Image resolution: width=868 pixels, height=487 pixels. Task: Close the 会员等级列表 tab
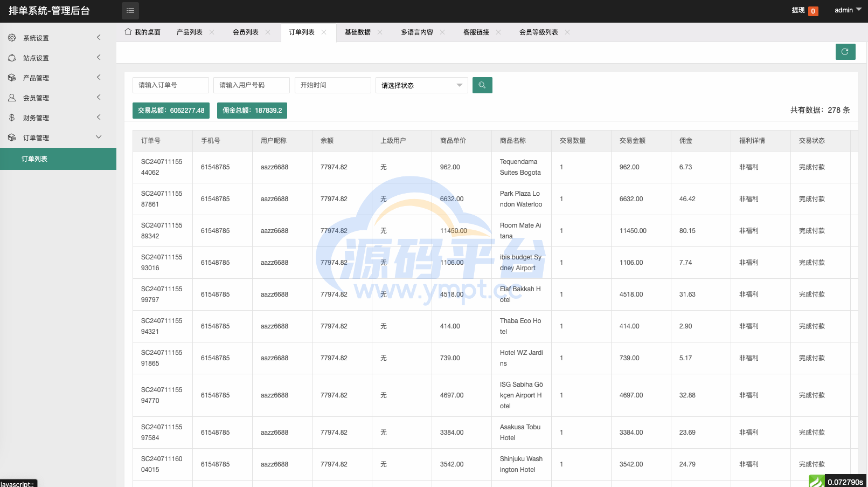(x=567, y=32)
